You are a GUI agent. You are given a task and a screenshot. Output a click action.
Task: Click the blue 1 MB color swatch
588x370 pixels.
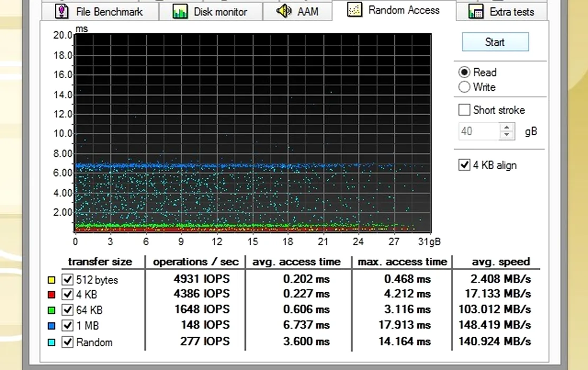click(x=51, y=327)
